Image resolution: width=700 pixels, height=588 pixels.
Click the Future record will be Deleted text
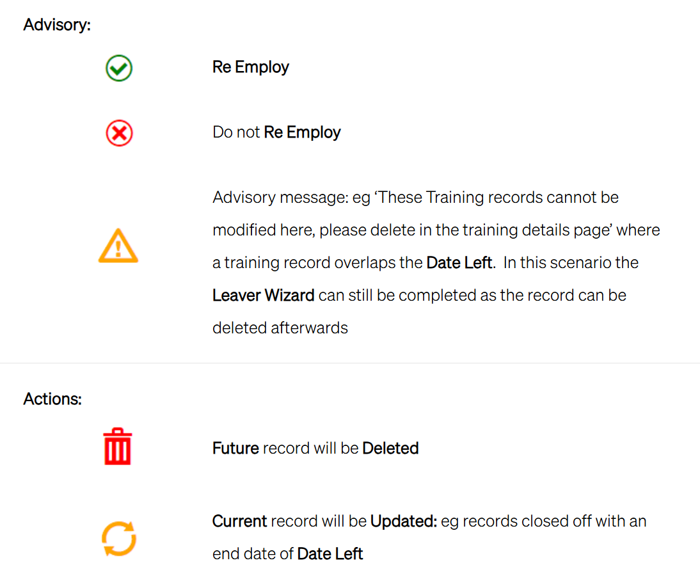(x=315, y=449)
